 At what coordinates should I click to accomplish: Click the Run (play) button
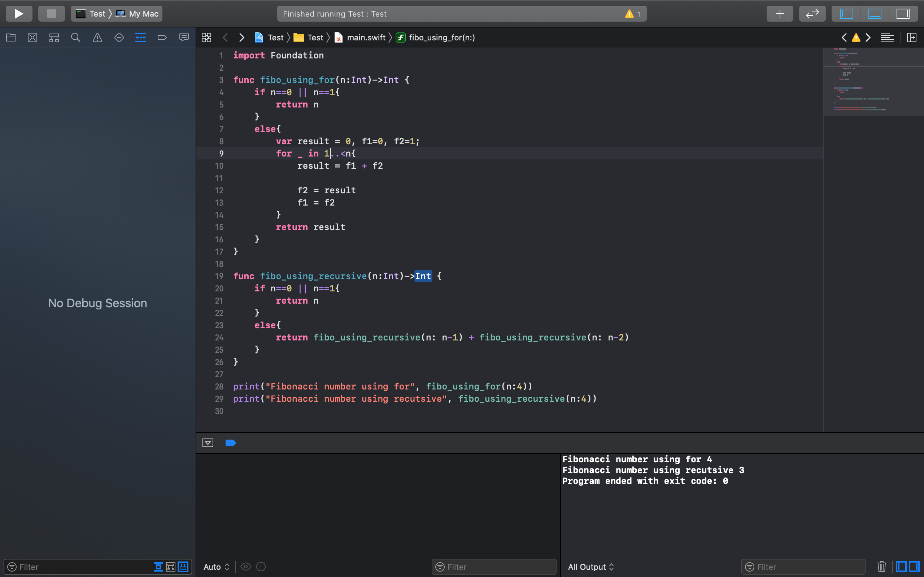[x=19, y=14]
